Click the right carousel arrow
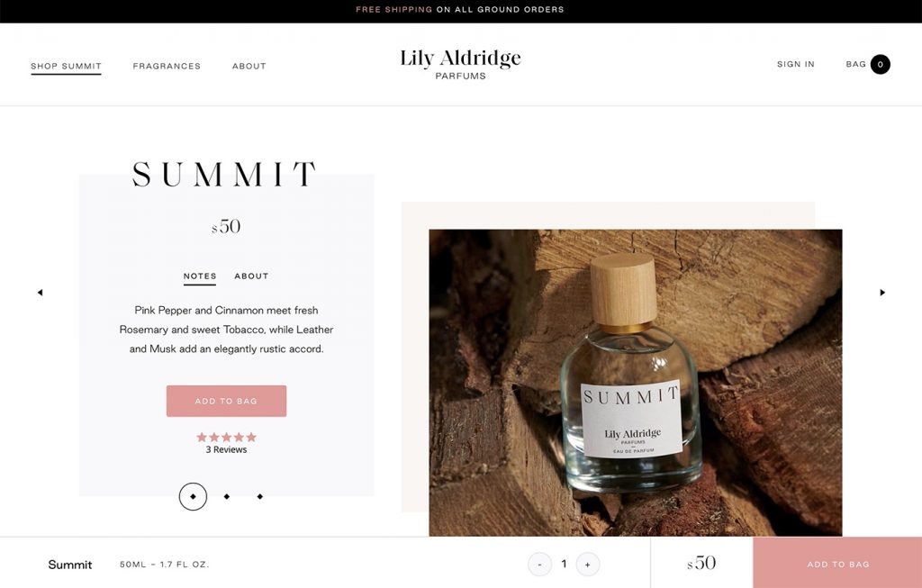Viewport: 922px width, 588px height. (882, 293)
